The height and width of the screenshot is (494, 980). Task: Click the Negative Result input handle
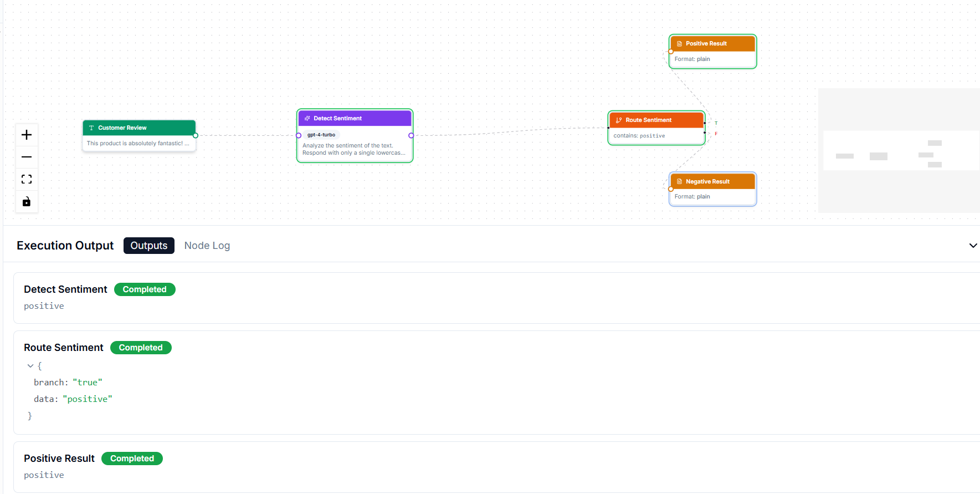671,189
